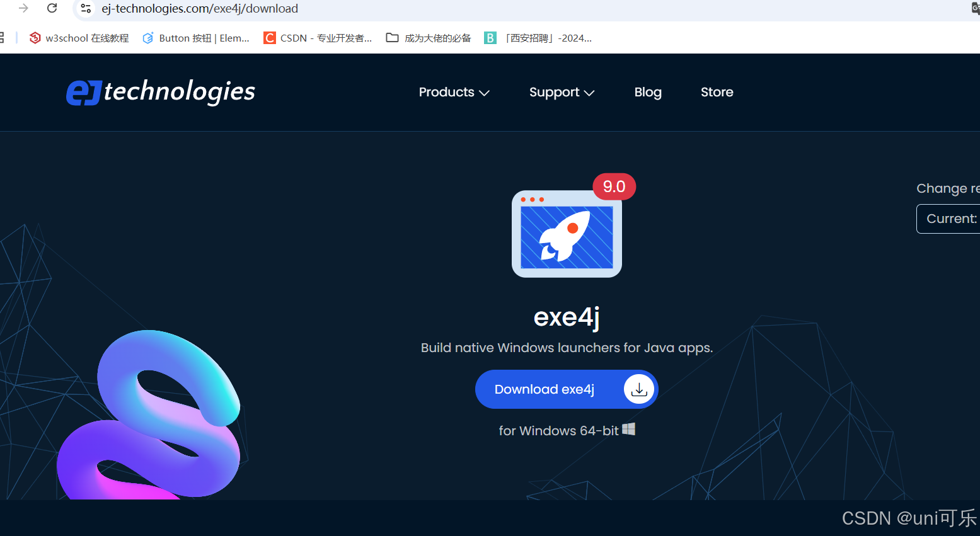
Task: Click 'Build native Windows launchers' tagline
Action: click(x=567, y=348)
